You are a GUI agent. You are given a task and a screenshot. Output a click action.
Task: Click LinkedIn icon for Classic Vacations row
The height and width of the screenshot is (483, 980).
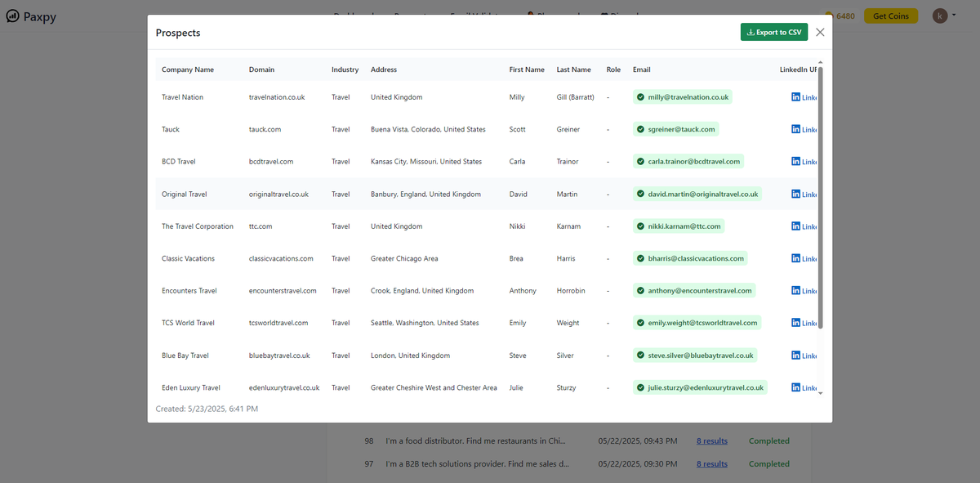(796, 258)
